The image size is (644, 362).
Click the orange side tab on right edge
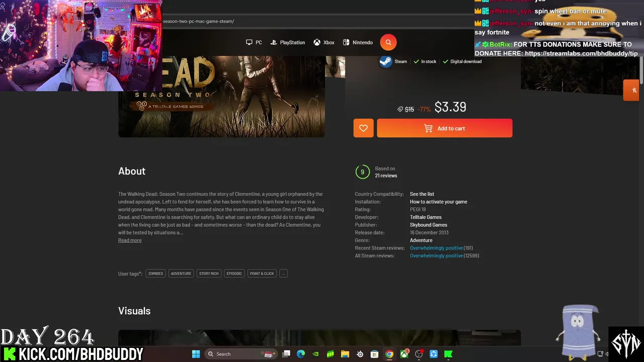(x=631, y=90)
